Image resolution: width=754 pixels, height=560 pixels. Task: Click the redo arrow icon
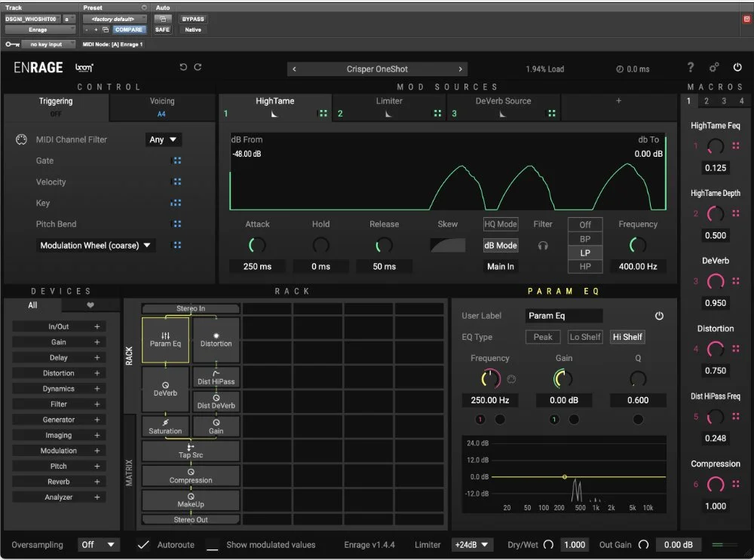pyautogui.click(x=198, y=67)
